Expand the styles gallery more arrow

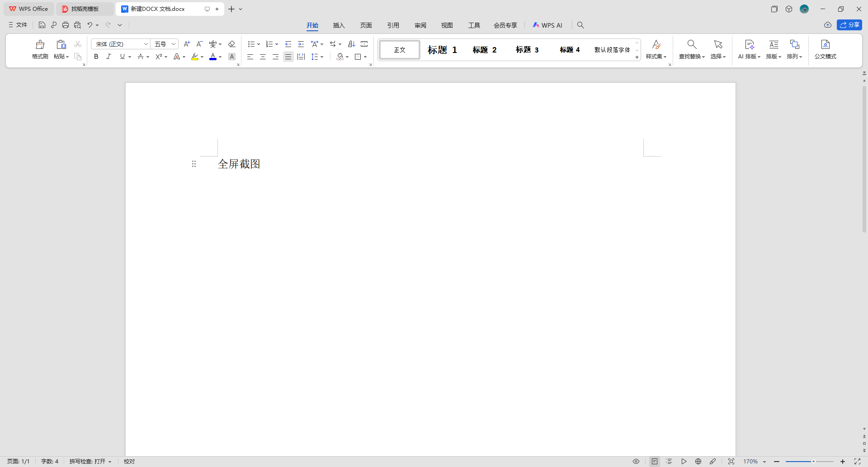pyautogui.click(x=637, y=57)
